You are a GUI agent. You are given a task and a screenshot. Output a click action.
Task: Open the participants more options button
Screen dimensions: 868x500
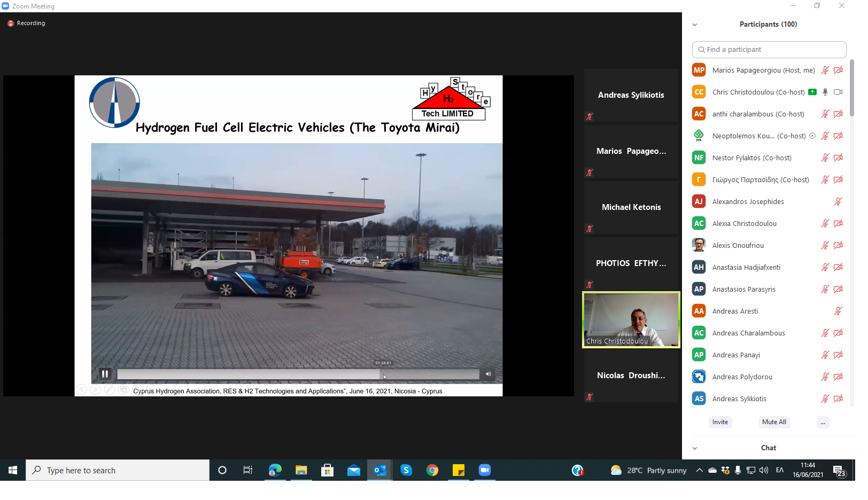[823, 422]
